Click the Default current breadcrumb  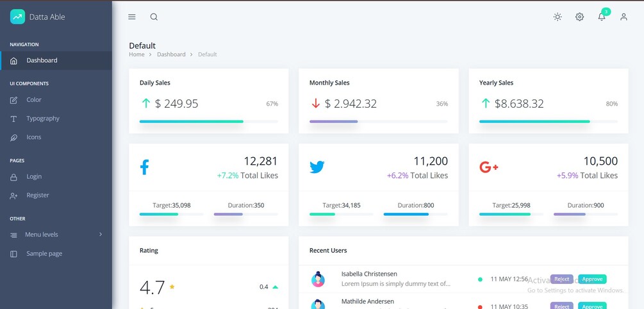pyautogui.click(x=208, y=54)
